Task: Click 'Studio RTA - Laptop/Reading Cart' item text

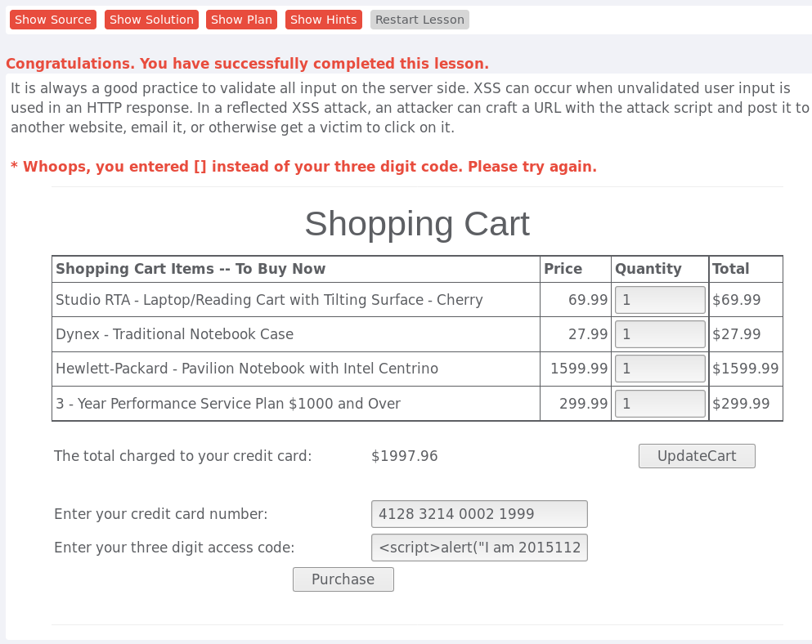Action: 269,300
